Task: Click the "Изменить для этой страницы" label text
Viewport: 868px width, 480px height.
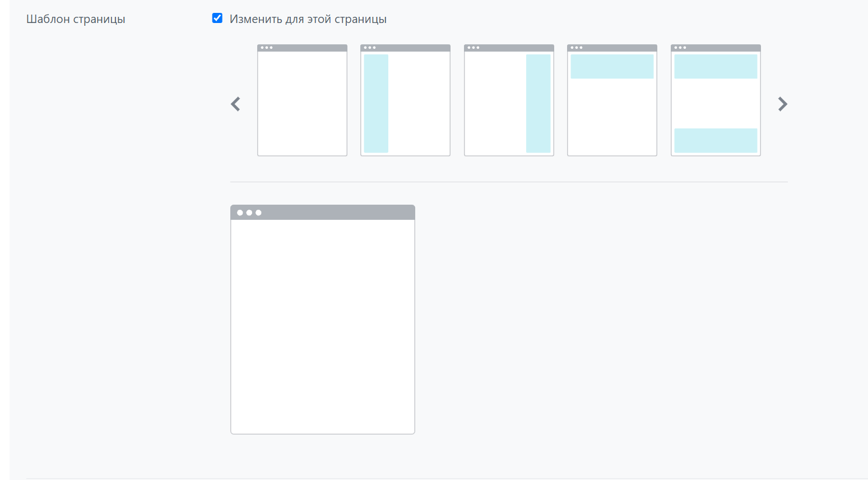Action: click(308, 19)
